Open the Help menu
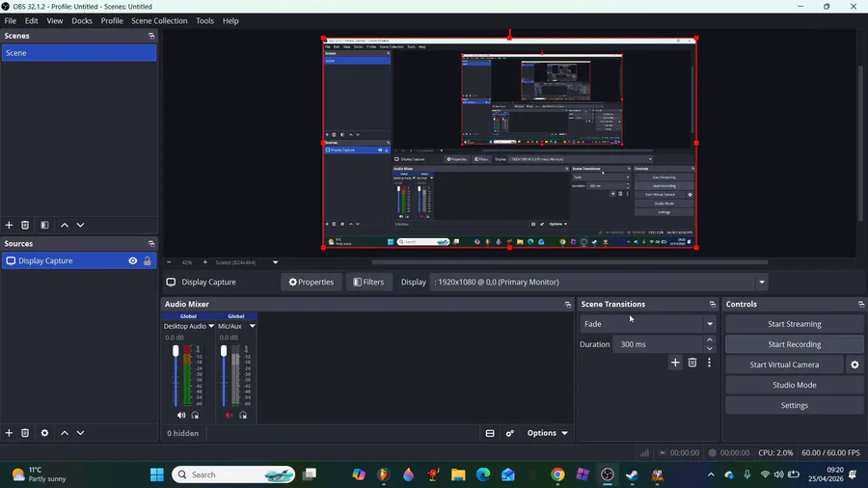The image size is (868, 488). coord(231,20)
